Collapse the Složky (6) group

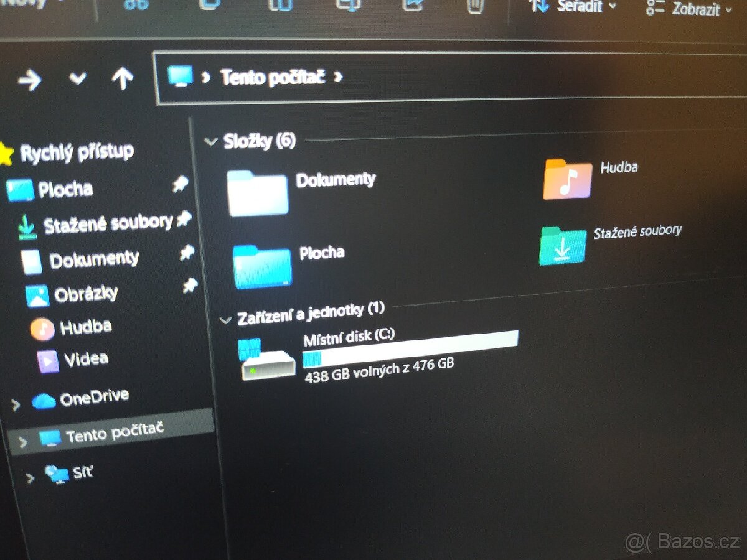[x=210, y=141]
